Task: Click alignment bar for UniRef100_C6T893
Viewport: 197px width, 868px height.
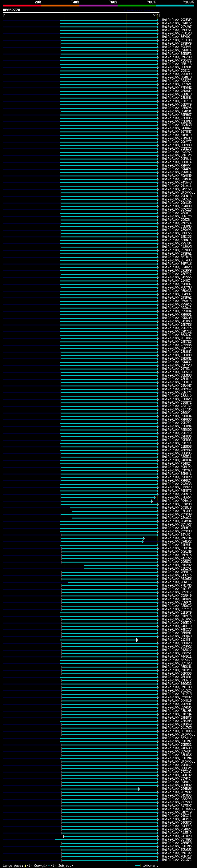Action: [x=107, y=839]
